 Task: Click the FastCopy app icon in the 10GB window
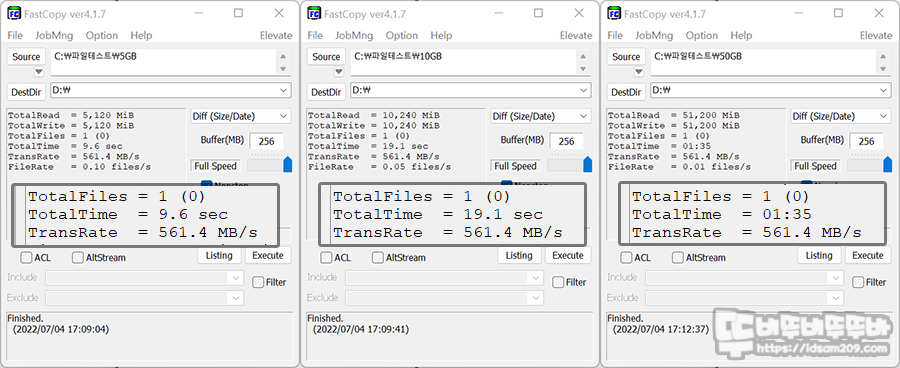[x=314, y=13]
